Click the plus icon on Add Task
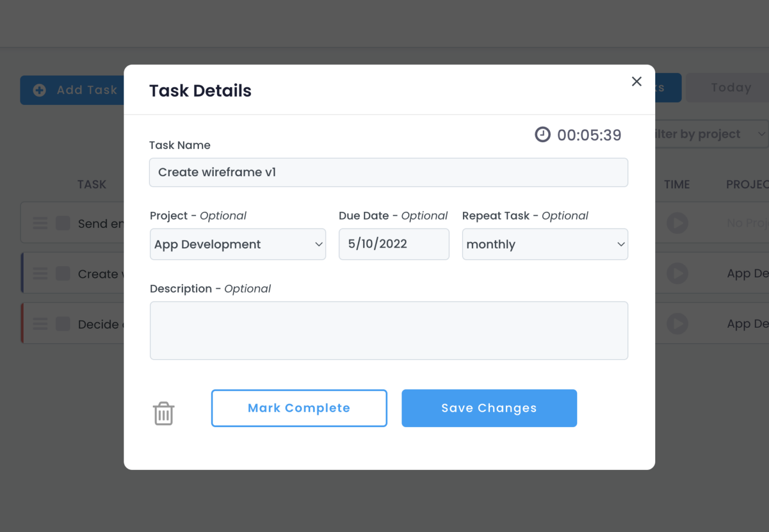769x532 pixels. point(40,90)
